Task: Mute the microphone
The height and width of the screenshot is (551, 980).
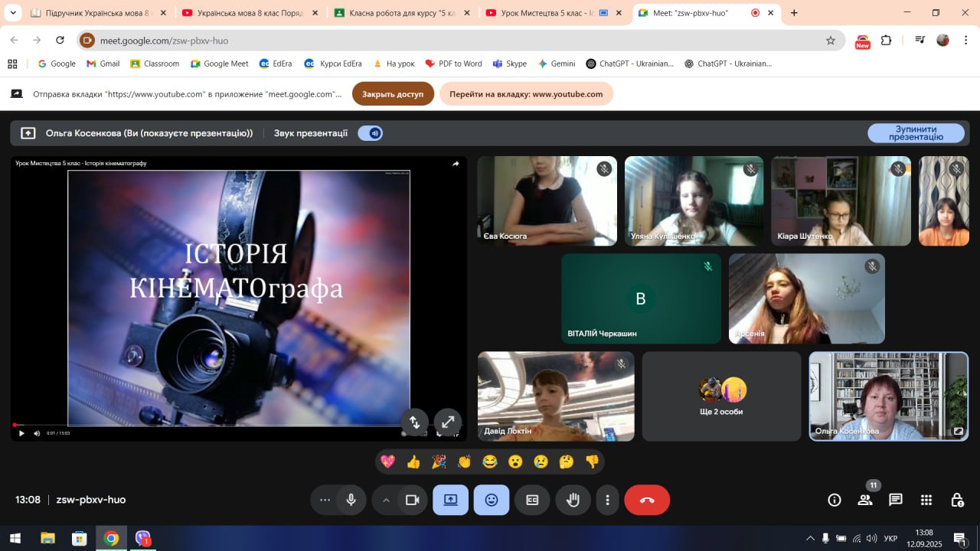Action: point(351,500)
